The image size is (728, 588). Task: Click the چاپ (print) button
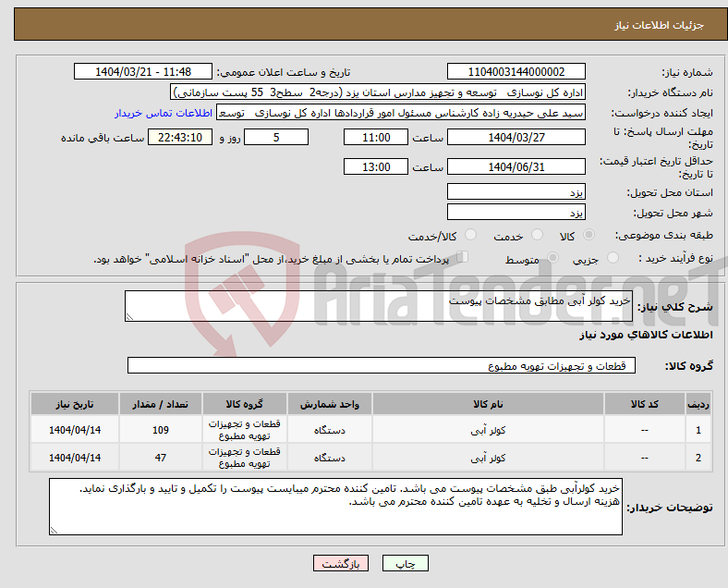coord(406,563)
